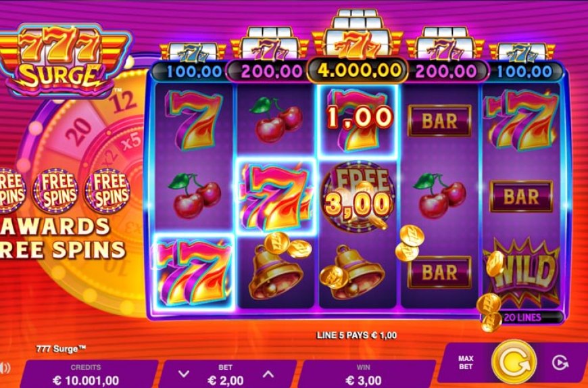The image size is (588, 388).
Task: Click the BAR symbol atop reel four
Action: [x=439, y=121]
